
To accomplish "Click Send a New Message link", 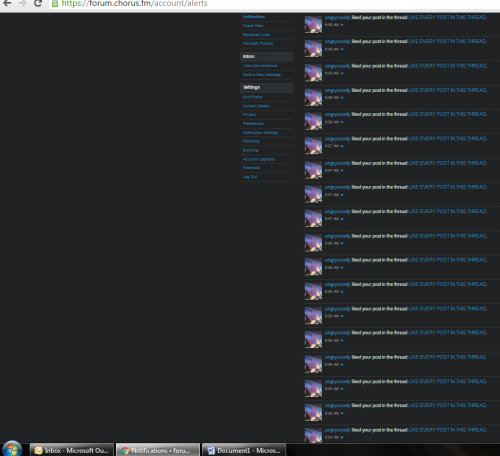I will click(x=262, y=75).
